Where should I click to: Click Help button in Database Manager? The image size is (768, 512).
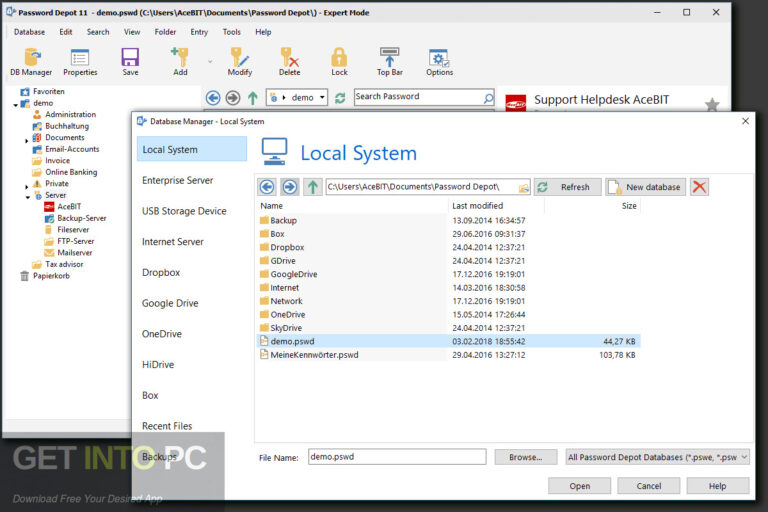point(718,486)
